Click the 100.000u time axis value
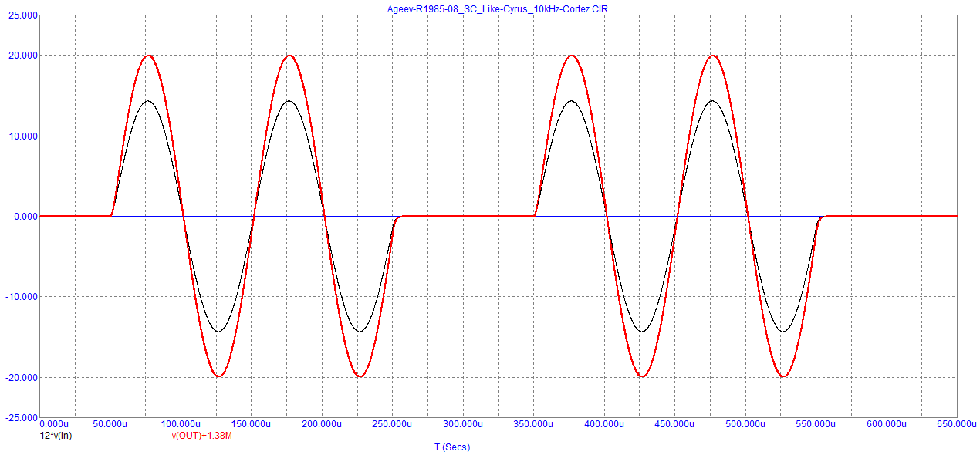This screenshot has width=980, height=455. pyautogui.click(x=180, y=424)
